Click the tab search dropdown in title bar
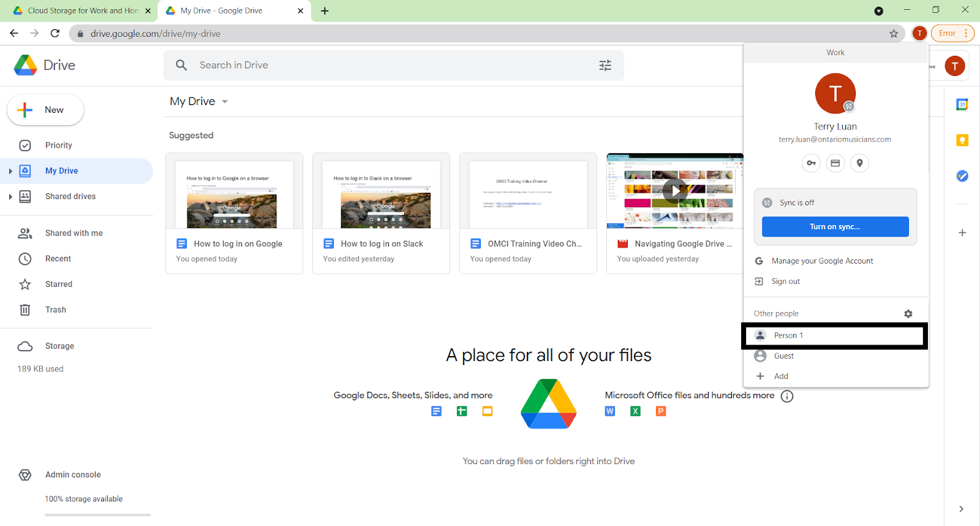The width and height of the screenshot is (980, 526). [x=878, y=11]
